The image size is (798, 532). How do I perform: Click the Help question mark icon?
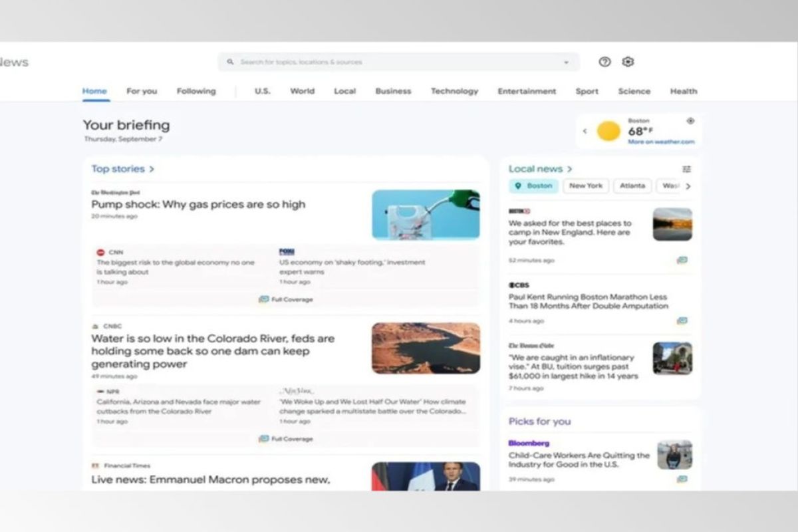pyautogui.click(x=604, y=62)
